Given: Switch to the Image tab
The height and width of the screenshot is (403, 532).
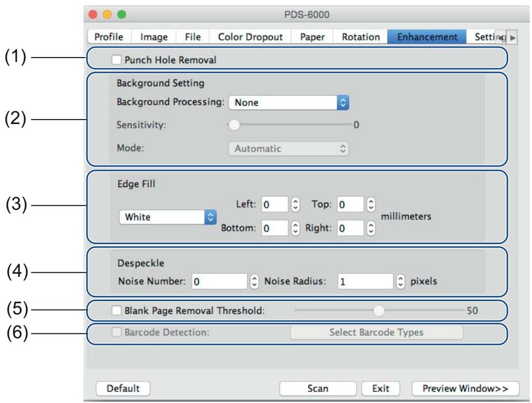Looking at the screenshot, I should point(154,37).
